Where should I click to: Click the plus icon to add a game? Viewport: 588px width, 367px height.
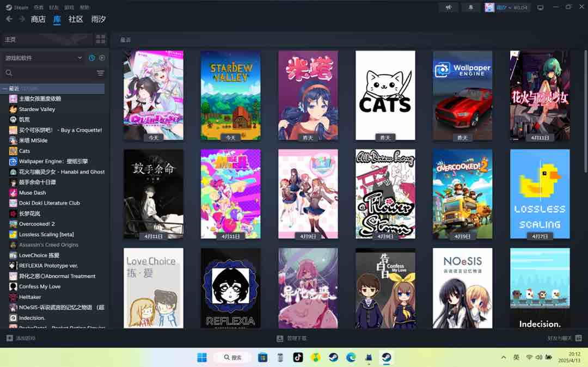pyautogui.click(x=9, y=338)
